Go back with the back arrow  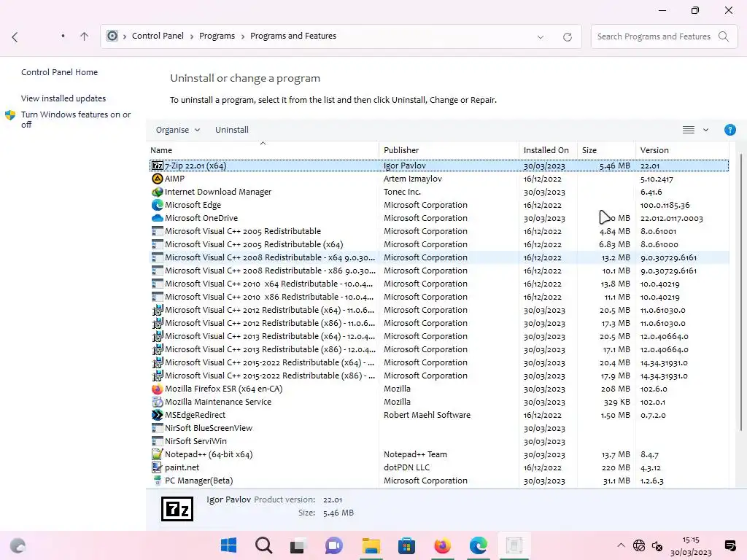pyautogui.click(x=15, y=37)
